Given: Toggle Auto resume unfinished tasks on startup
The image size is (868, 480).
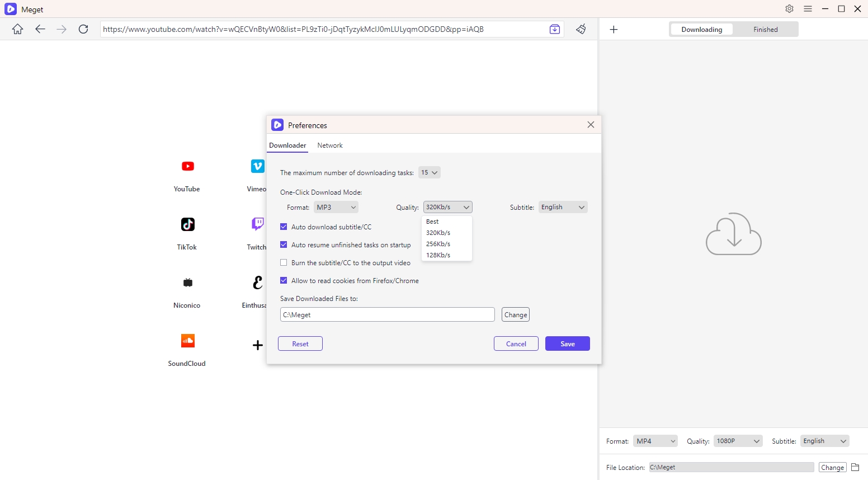Looking at the screenshot, I should (x=284, y=244).
